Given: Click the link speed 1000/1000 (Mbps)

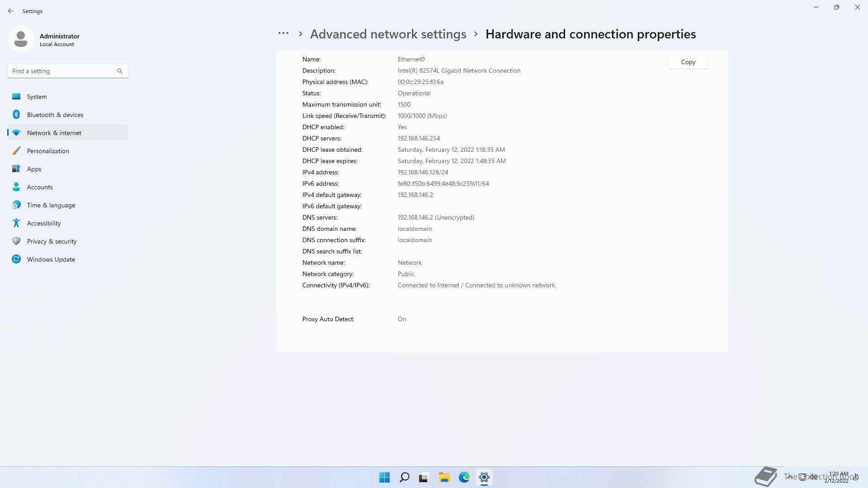Looking at the screenshot, I should click(422, 116).
